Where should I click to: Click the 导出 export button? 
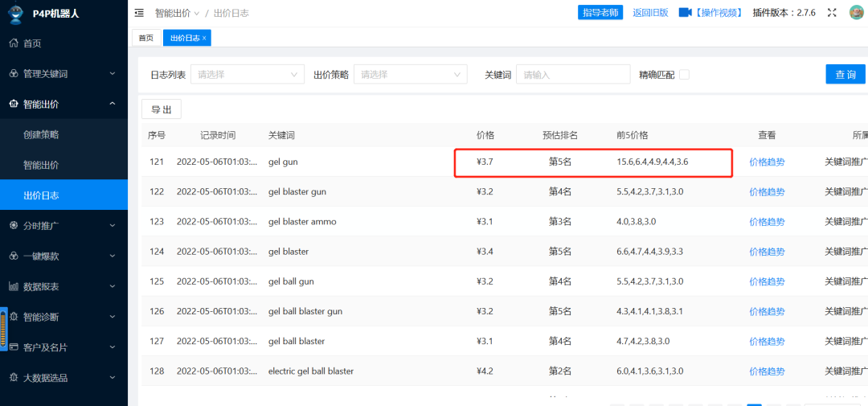point(162,109)
